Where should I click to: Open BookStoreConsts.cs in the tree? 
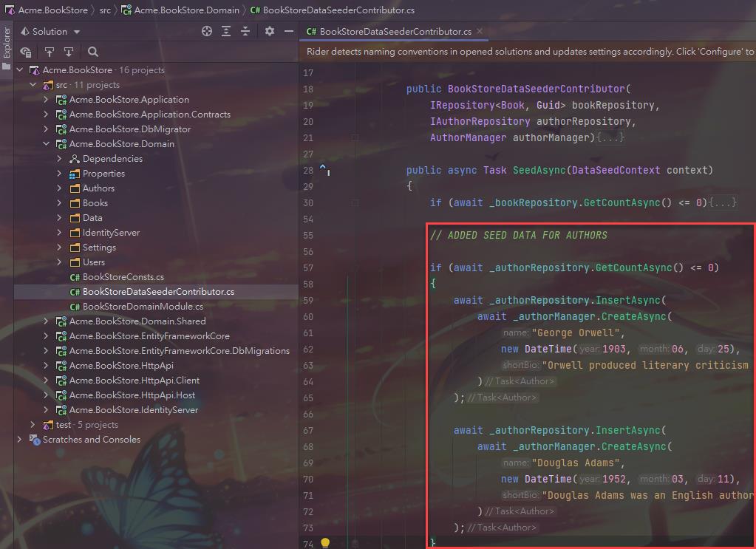(x=123, y=277)
